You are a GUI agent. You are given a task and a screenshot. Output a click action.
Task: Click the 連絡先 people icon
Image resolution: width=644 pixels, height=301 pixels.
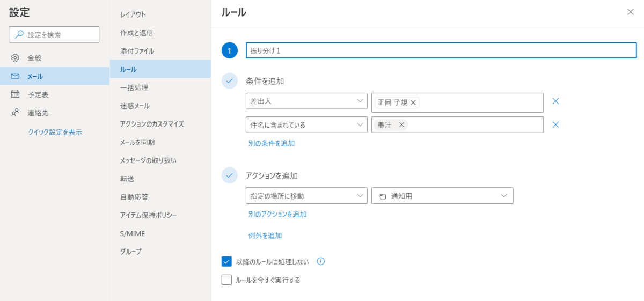pyautogui.click(x=15, y=113)
